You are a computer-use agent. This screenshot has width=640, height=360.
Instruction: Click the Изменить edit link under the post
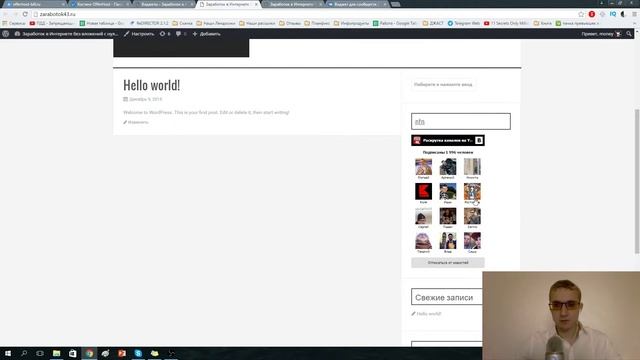point(138,122)
